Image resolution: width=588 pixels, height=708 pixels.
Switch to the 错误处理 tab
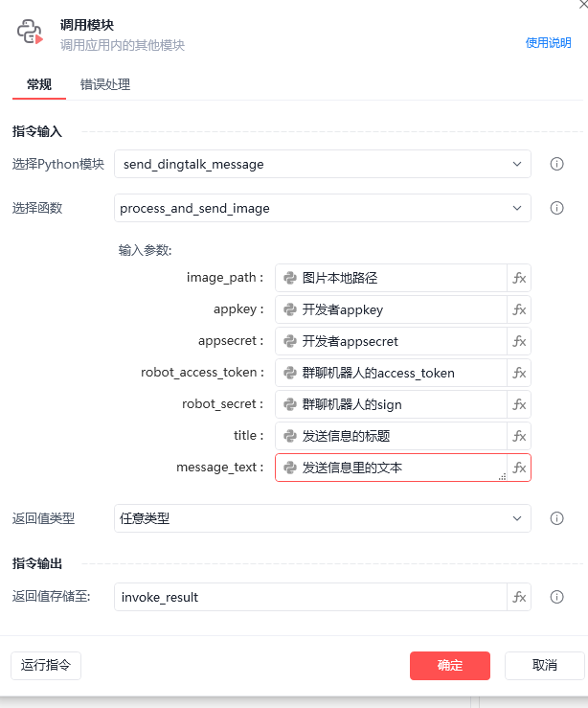[x=105, y=84]
